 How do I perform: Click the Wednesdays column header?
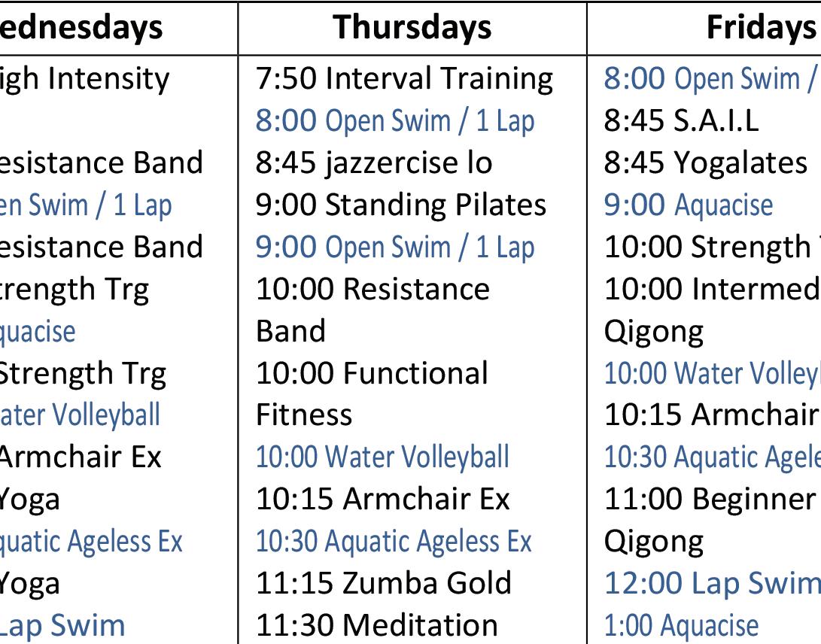point(81,27)
